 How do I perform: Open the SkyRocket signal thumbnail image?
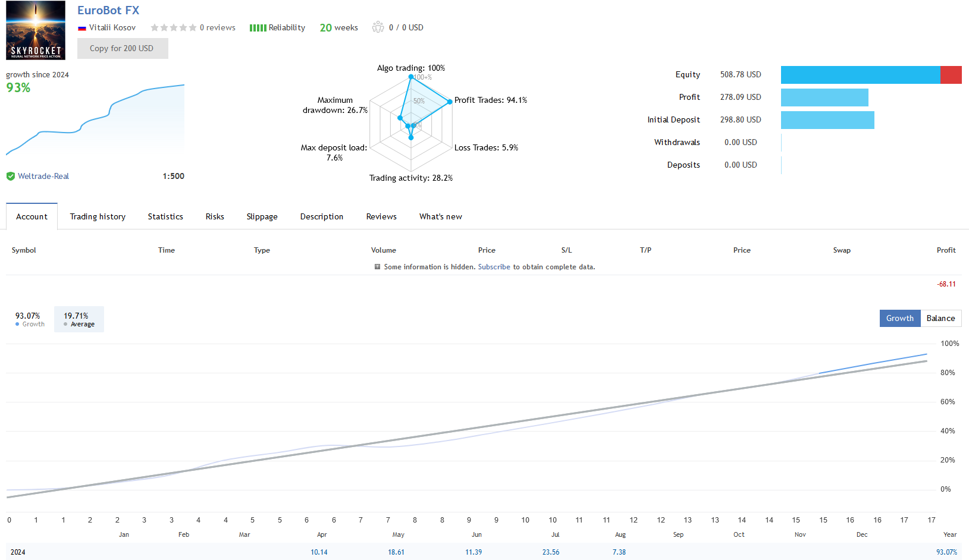36,30
